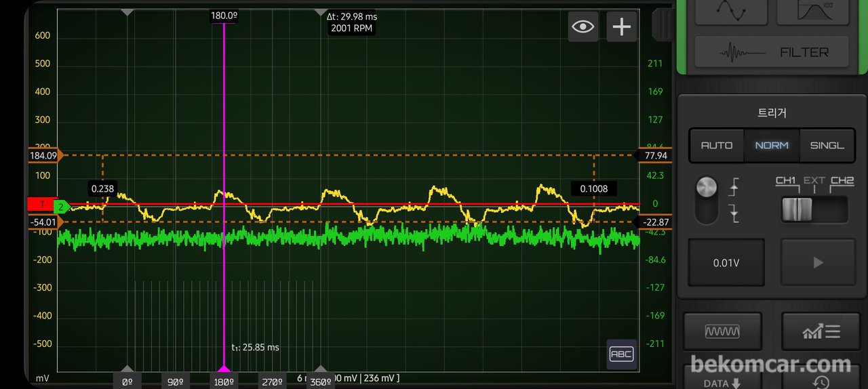
Task: Tap the 0.1008 measurement label
Action: pos(594,189)
